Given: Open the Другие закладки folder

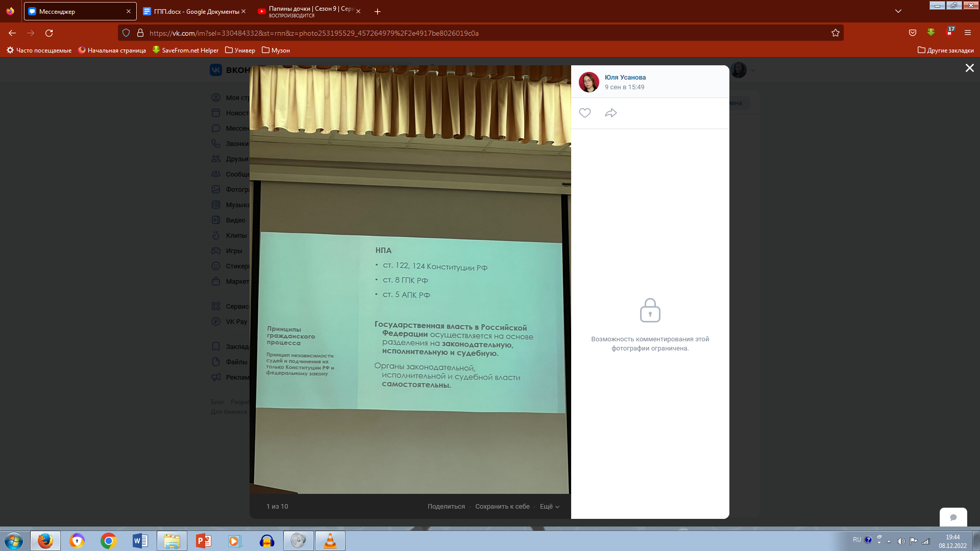Looking at the screenshot, I should point(945,51).
